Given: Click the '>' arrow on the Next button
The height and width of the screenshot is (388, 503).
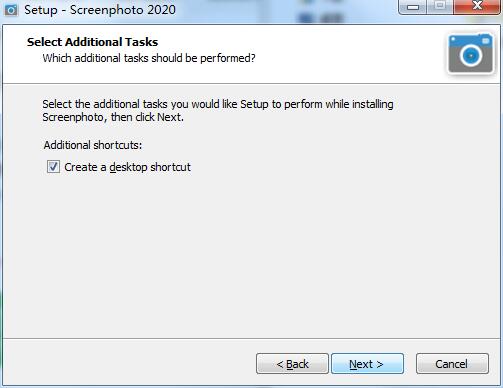Looking at the screenshot, I should 380,364.
